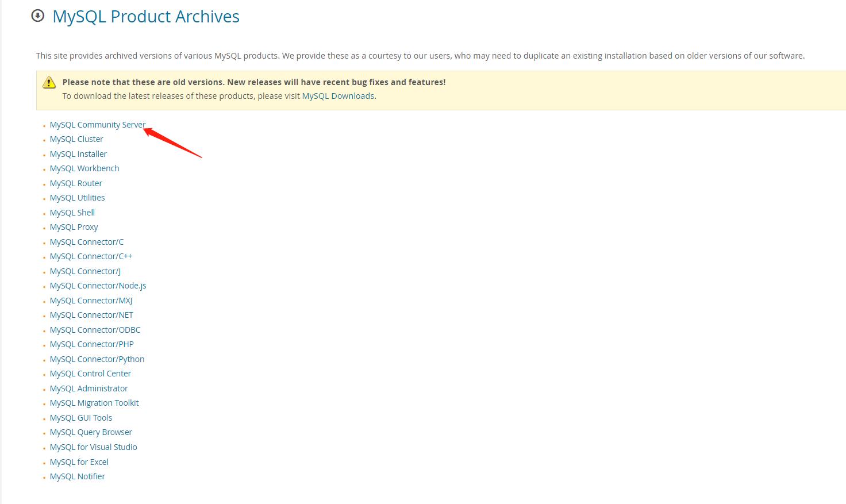Image resolution: width=846 pixels, height=504 pixels.
Task: Open MySQL Cluster archive
Action: click(76, 139)
